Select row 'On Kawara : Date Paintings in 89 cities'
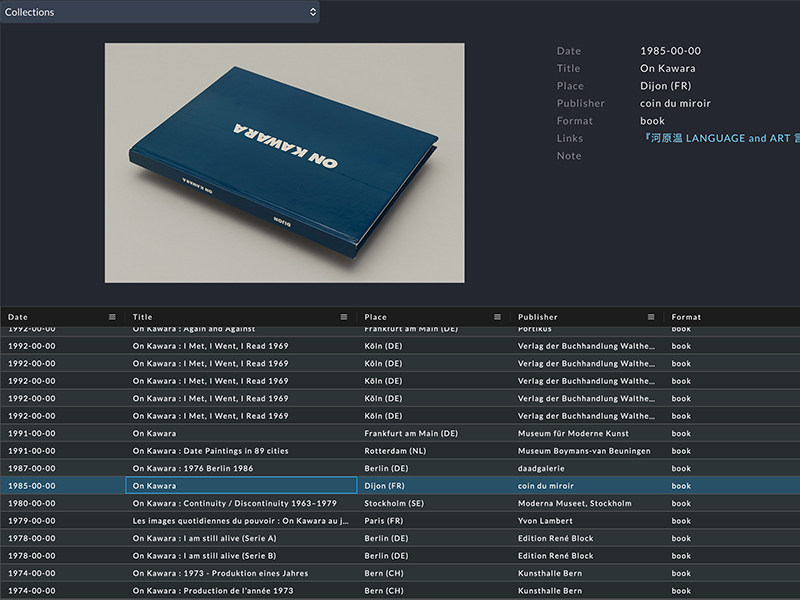800x600 pixels. click(400, 451)
